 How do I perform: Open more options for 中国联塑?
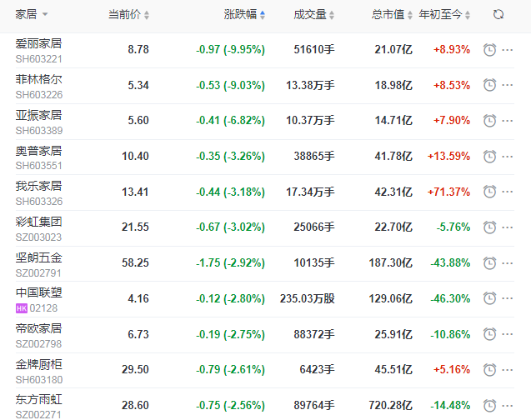[x=508, y=297]
